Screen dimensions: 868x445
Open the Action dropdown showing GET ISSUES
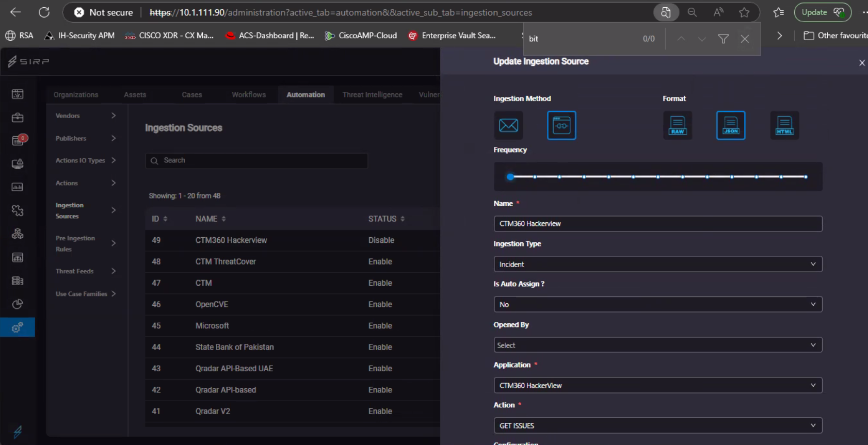tap(657, 425)
